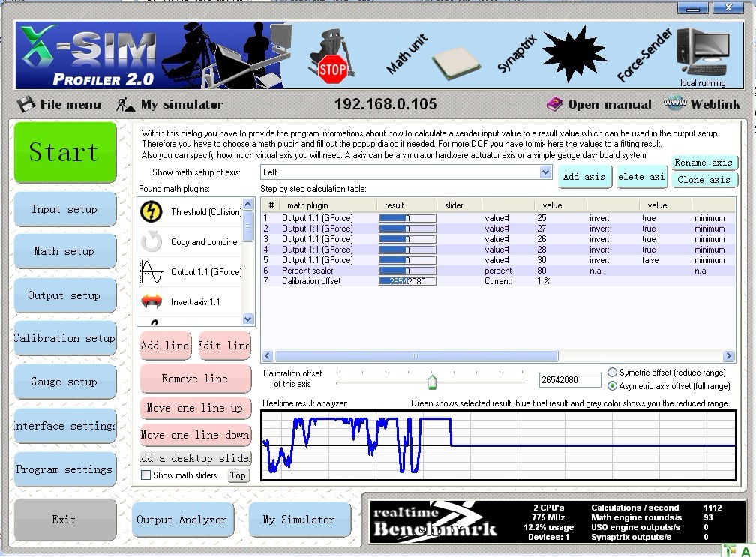Click the plugin list scroll up arrow
The image size is (756, 557).
pyautogui.click(x=247, y=205)
